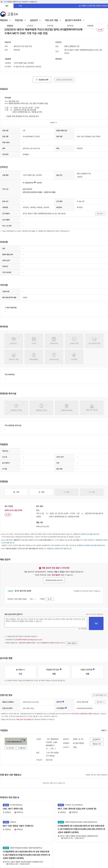Go to the 복리후생 section tab
Screen dimensions: 108x868
(x=70, y=26)
